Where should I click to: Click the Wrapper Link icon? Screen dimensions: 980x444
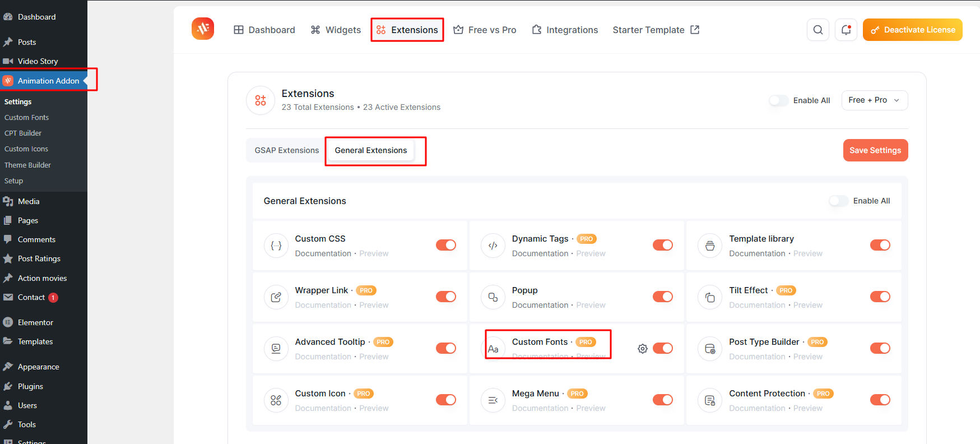tap(276, 297)
